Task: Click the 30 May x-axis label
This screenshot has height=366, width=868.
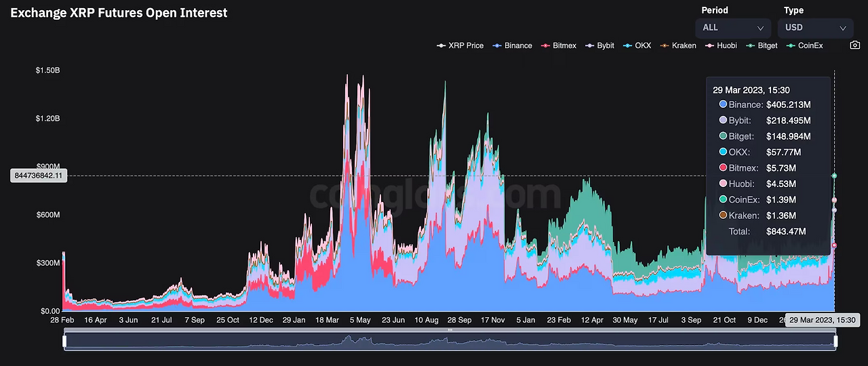Action: [x=625, y=320]
